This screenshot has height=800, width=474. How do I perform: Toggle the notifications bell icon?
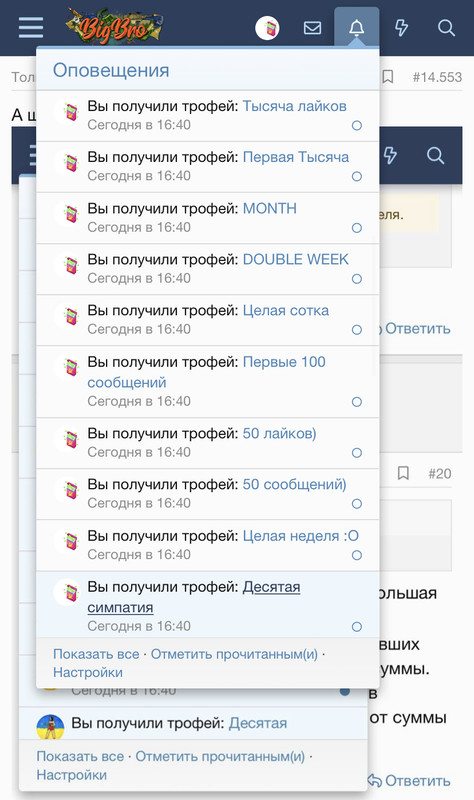(x=357, y=28)
